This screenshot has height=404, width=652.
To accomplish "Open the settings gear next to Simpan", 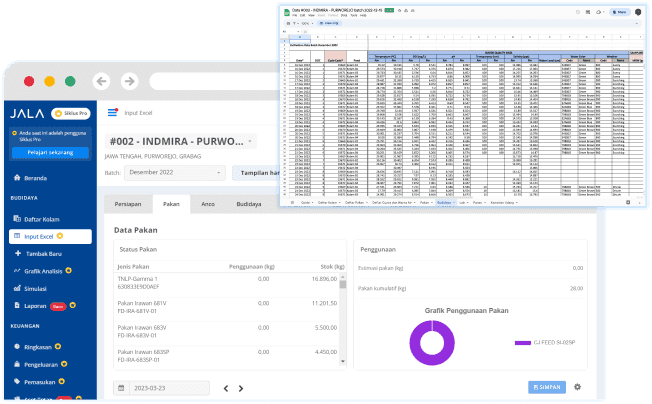I will coord(577,387).
